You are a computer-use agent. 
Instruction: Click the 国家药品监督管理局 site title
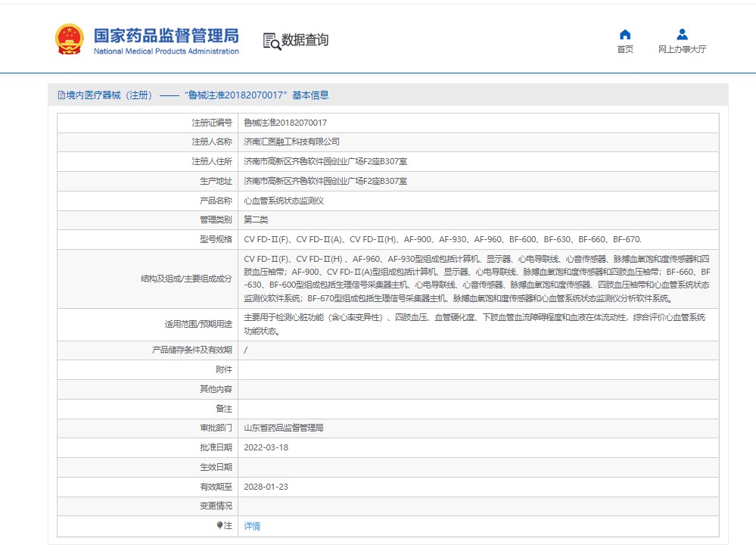click(x=166, y=36)
